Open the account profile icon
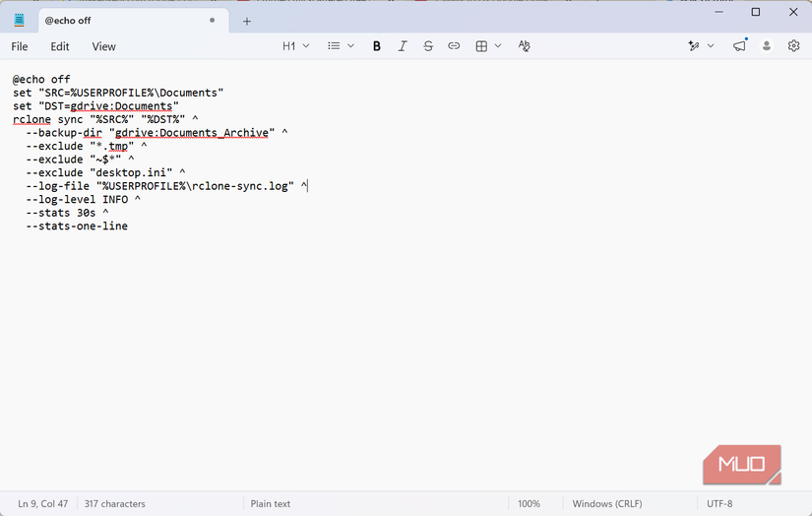812x516 pixels. click(767, 46)
